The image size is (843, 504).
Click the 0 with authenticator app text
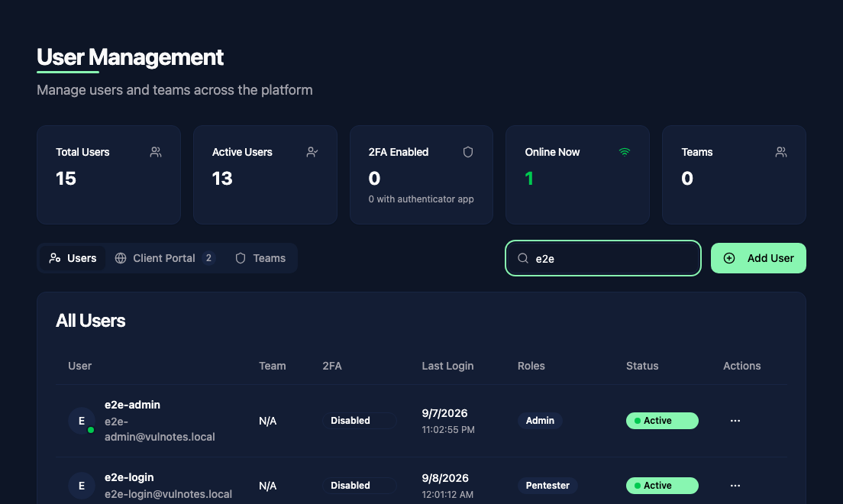click(421, 199)
